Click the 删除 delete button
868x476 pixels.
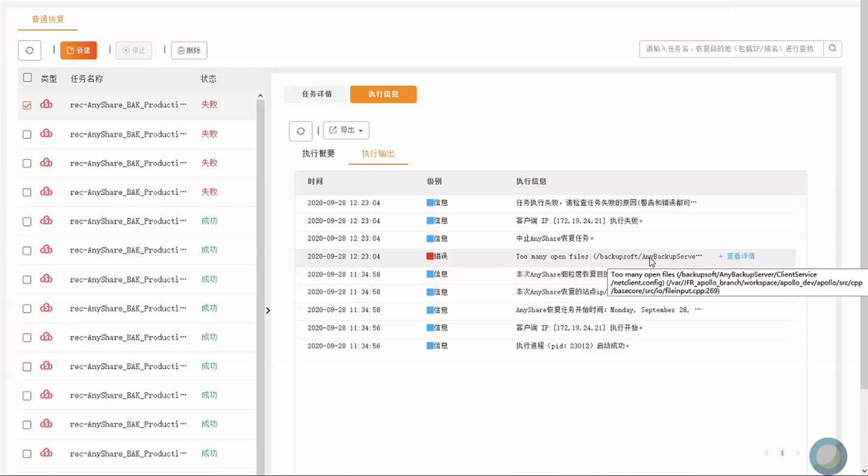point(189,50)
